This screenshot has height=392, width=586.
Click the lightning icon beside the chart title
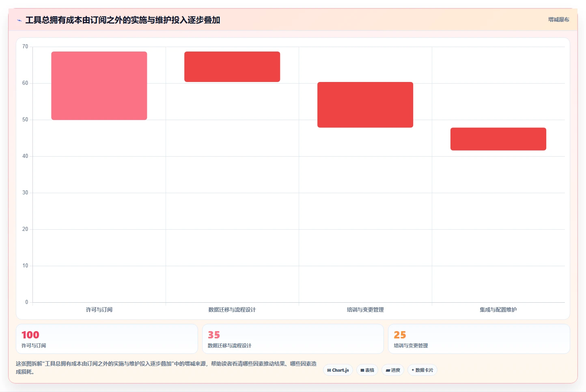click(x=19, y=20)
